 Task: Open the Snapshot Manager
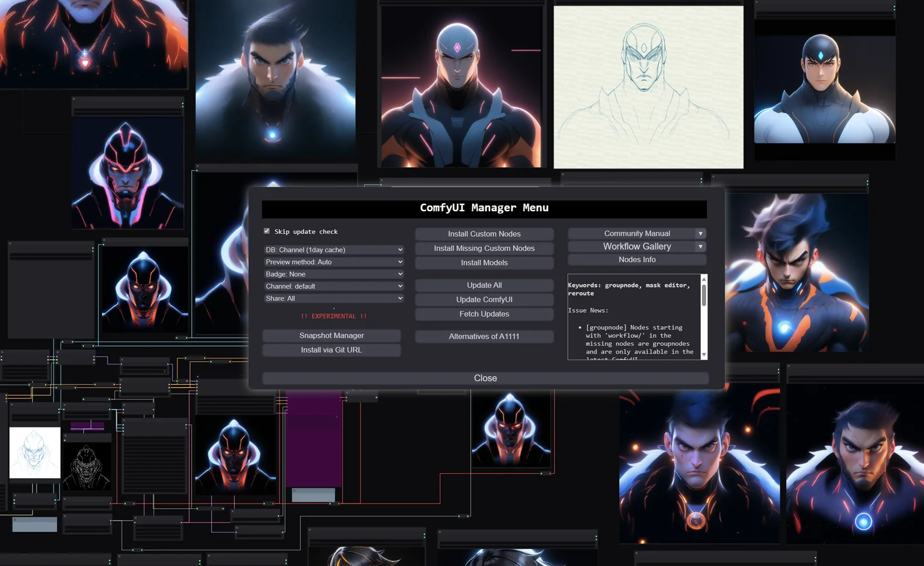click(x=331, y=336)
